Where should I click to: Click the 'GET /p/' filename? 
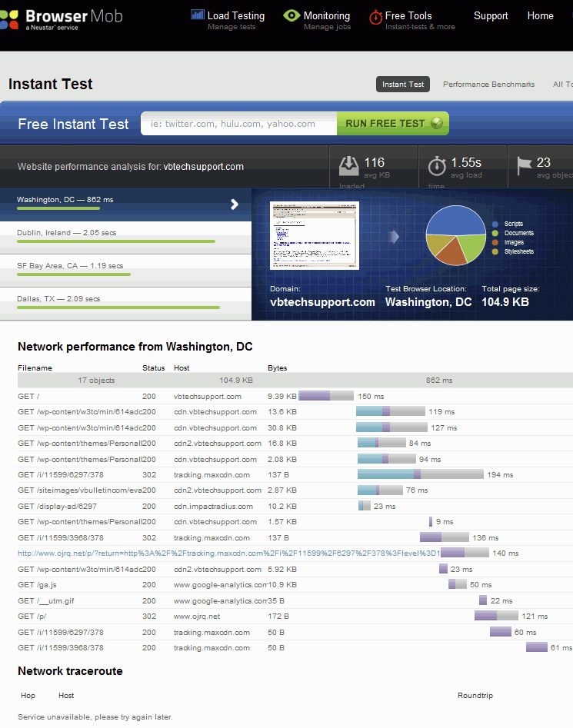pyautogui.click(x=32, y=617)
